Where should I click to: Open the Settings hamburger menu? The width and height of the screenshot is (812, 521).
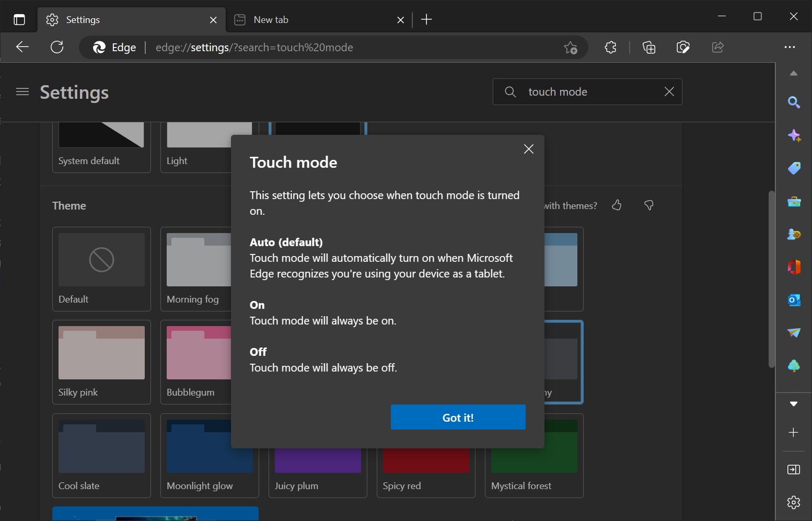(22, 91)
